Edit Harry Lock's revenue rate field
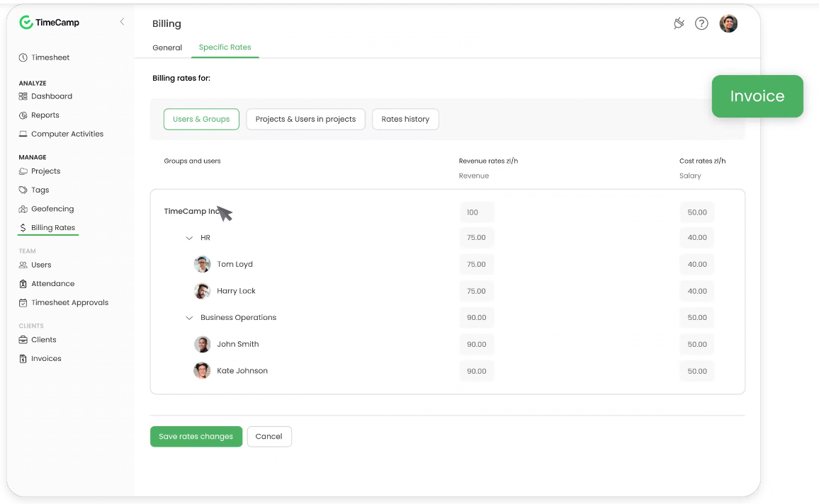The height and width of the screenshot is (504, 819). (x=476, y=290)
